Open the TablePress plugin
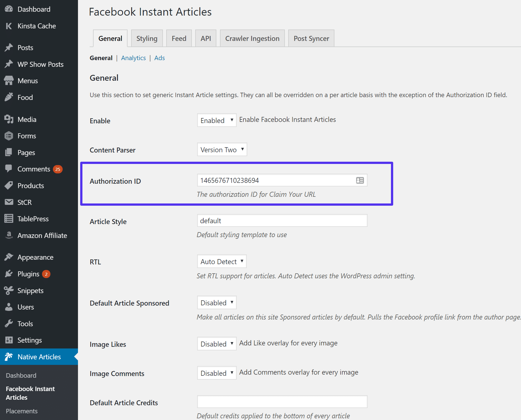 (x=33, y=219)
